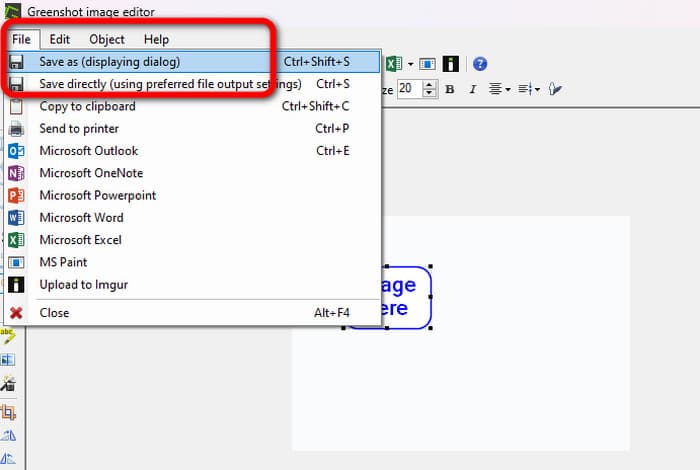Expand the dropdown arrow beside the Excel icon

click(410, 64)
